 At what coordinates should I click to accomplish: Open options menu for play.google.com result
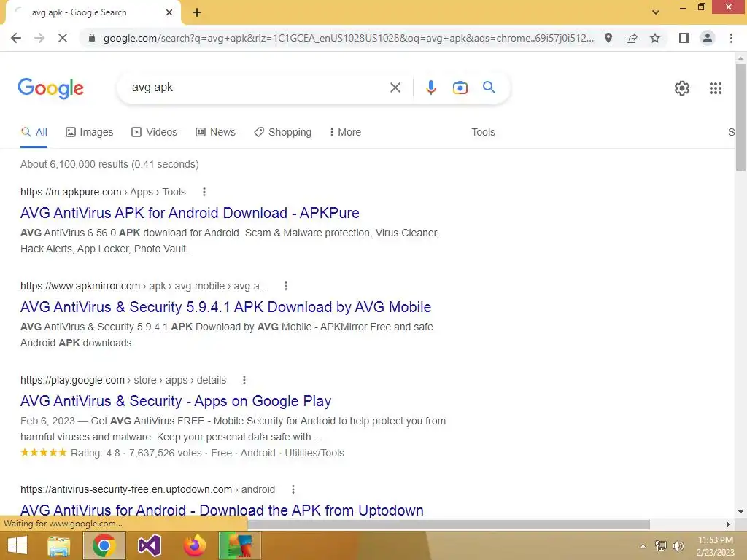coord(244,380)
